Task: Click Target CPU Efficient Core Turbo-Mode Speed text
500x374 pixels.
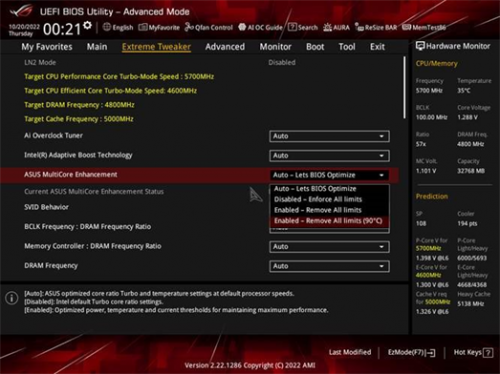Action: point(110,91)
